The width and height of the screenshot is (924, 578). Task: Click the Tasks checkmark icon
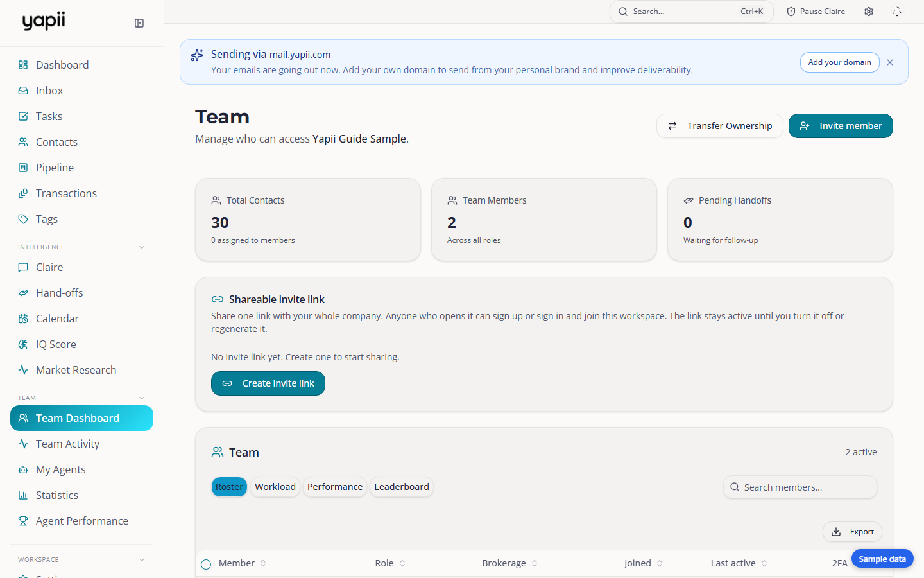click(x=23, y=116)
